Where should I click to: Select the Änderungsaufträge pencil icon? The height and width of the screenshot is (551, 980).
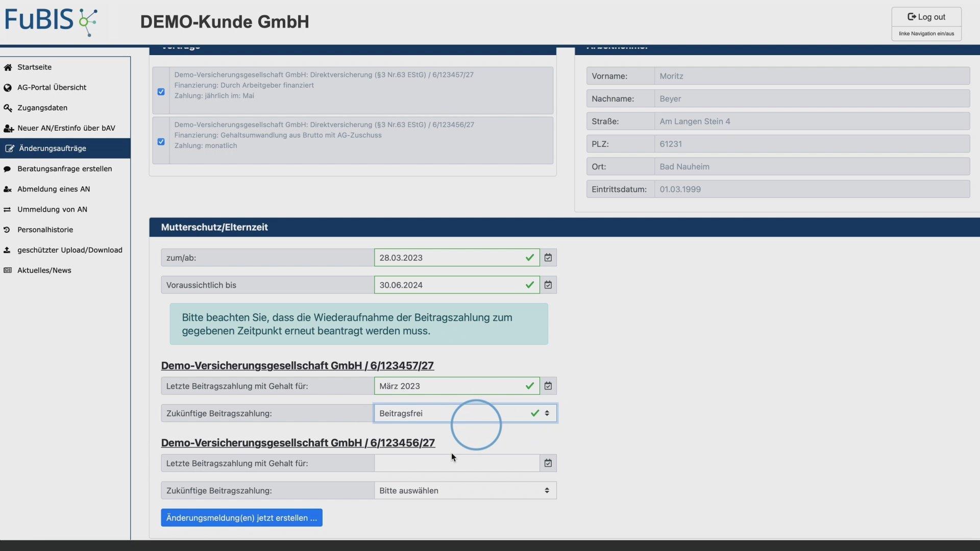point(9,148)
